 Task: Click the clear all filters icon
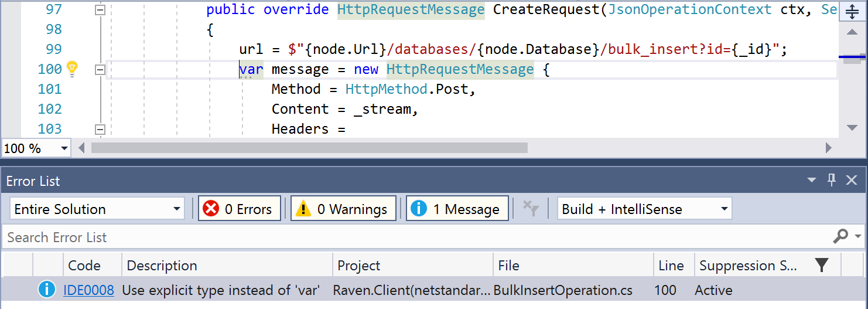(x=530, y=209)
